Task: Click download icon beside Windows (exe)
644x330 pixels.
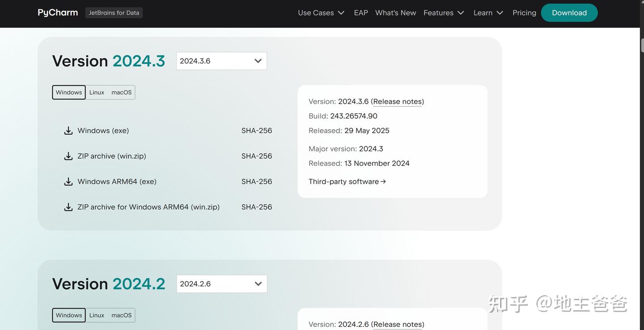Action: [x=68, y=131]
